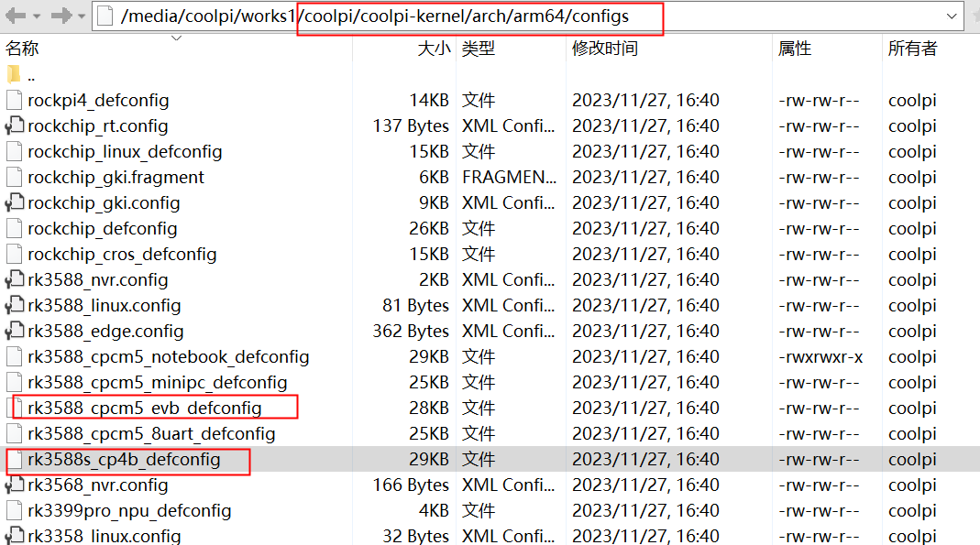Click the file name rockchip_linux_defconfig

pyautogui.click(x=125, y=151)
